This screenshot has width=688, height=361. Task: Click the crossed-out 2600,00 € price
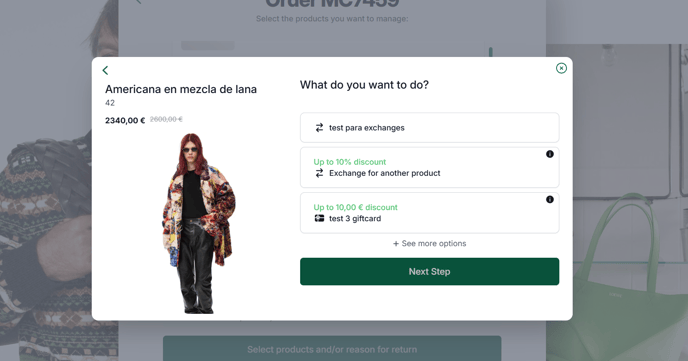click(x=166, y=119)
